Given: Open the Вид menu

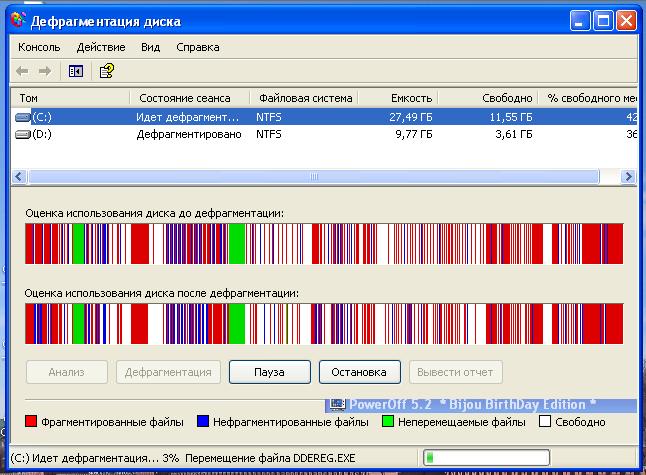Looking at the screenshot, I should tap(150, 47).
